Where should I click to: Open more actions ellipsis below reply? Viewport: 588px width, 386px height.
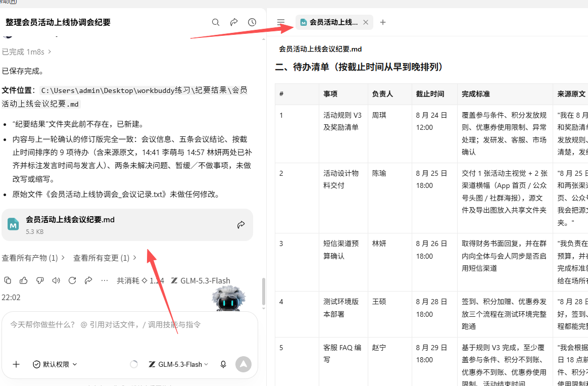105,280
